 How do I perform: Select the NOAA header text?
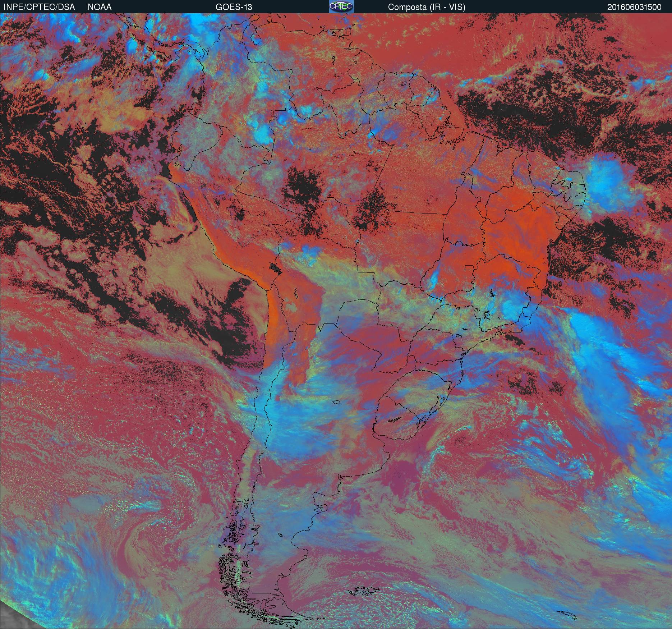point(100,7)
